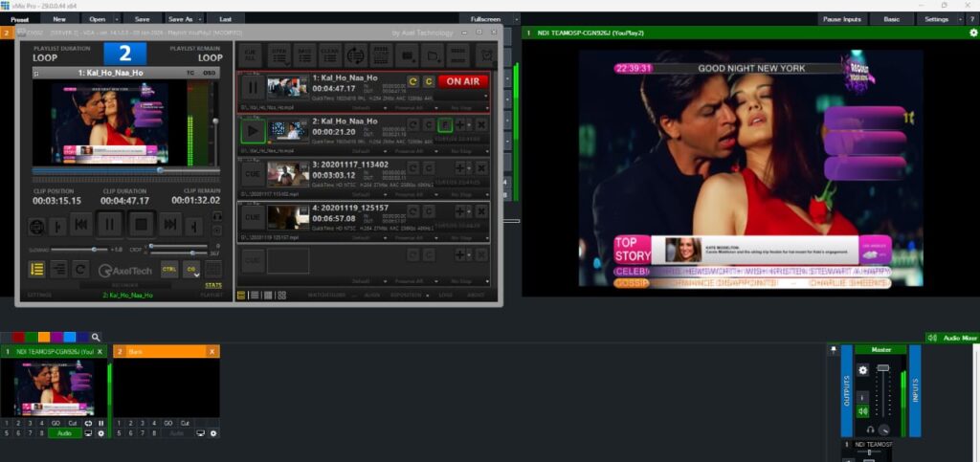Image resolution: width=980 pixels, height=462 pixels.
Task: Select the red input color category
Action: pyautogui.click(x=19, y=337)
